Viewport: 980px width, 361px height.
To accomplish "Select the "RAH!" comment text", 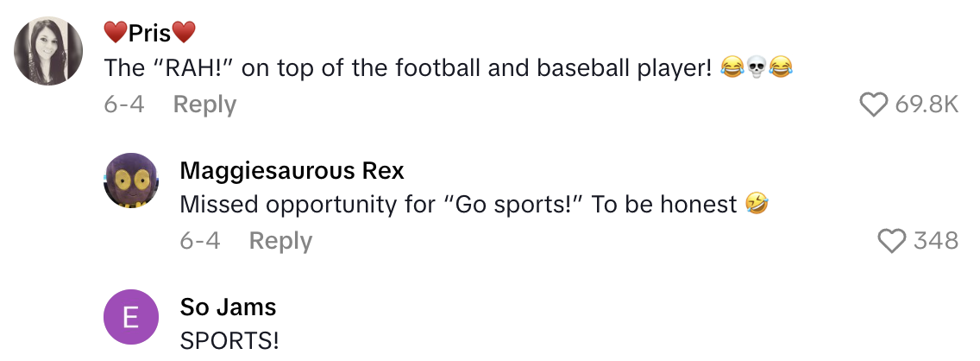I will click(407, 66).
